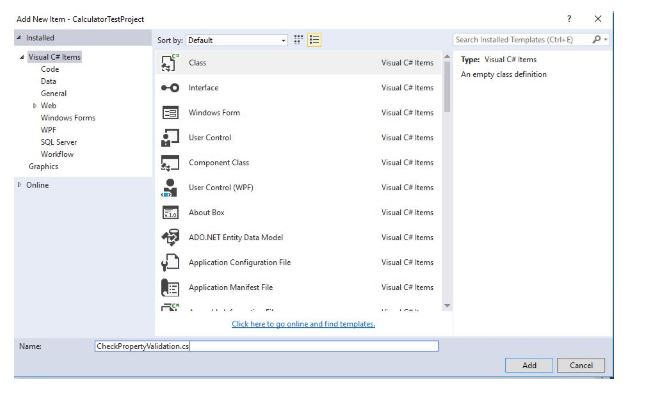Select SQL Server in the category tree
649x401 pixels.
pyautogui.click(x=58, y=142)
